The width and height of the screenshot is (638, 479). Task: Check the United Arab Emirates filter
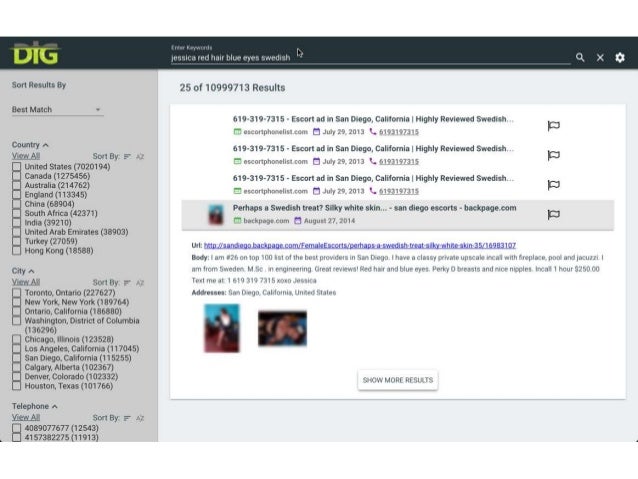(16, 232)
